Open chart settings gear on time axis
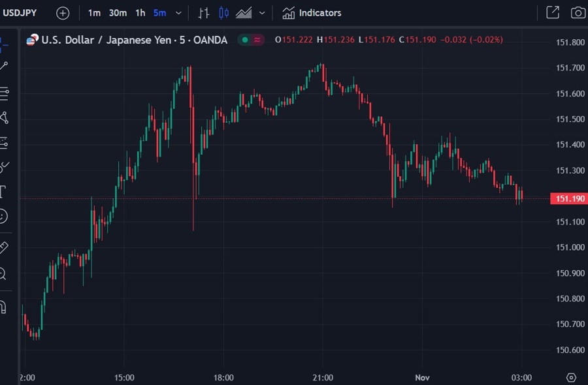The image size is (588, 385). pyautogui.click(x=571, y=378)
